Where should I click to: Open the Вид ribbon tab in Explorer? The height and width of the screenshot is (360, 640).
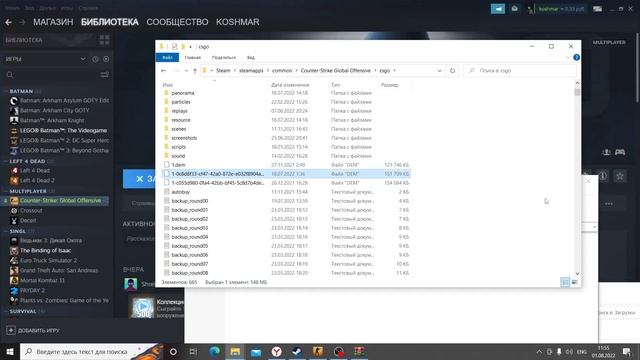coord(251,58)
